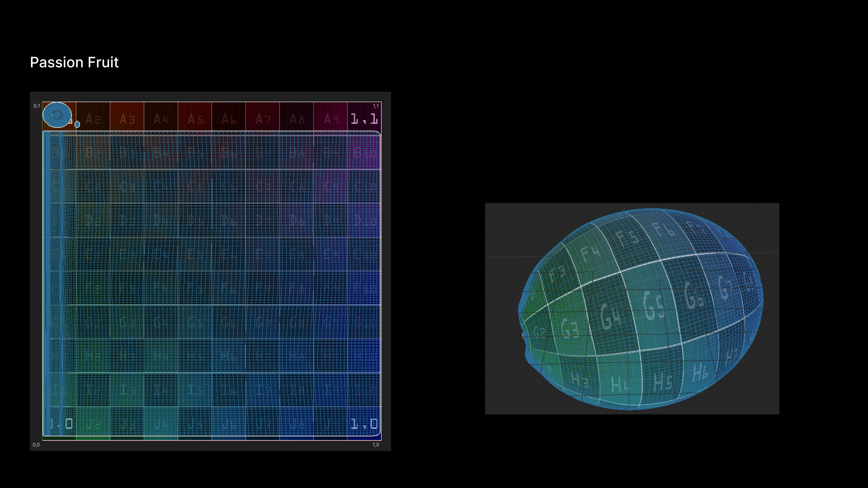The image size is (868, 488).
Task: Click the large round blue UV island
Action: (57, 115)
